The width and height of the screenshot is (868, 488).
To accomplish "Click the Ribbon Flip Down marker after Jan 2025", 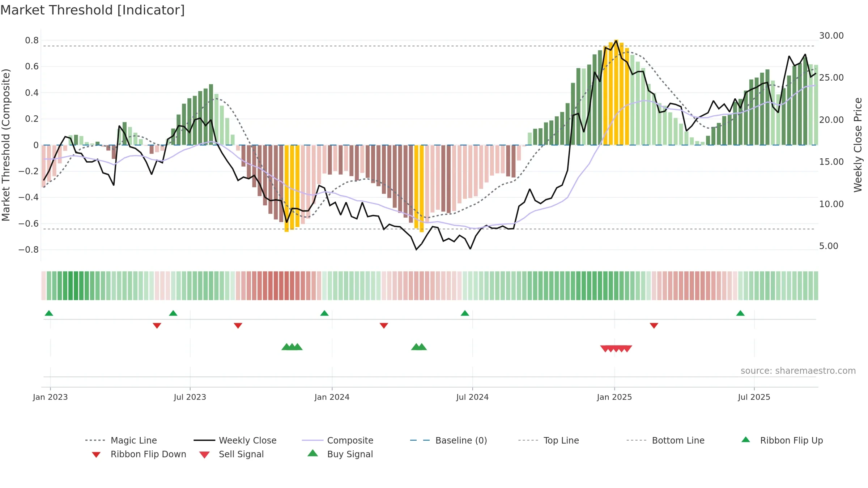I will tap(654, 326).
